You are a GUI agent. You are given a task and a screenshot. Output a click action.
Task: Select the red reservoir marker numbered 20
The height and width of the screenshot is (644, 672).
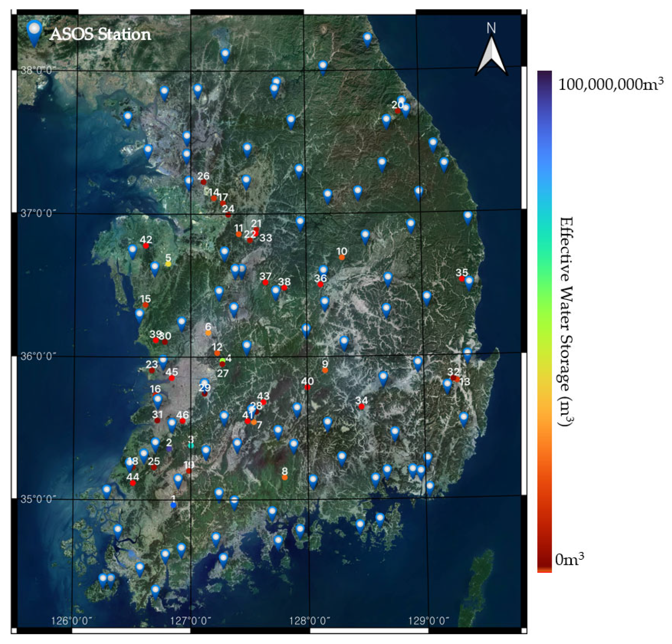[397, 111]
